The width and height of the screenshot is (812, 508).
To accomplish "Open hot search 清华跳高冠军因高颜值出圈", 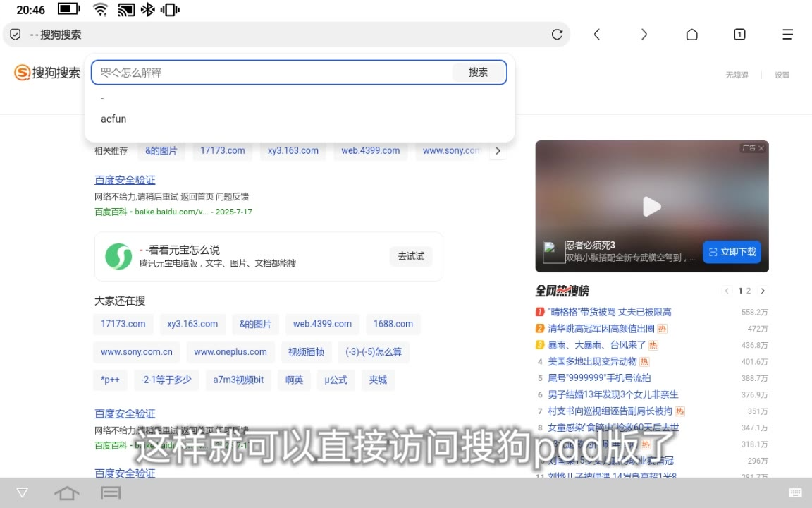I will [601, 329].
